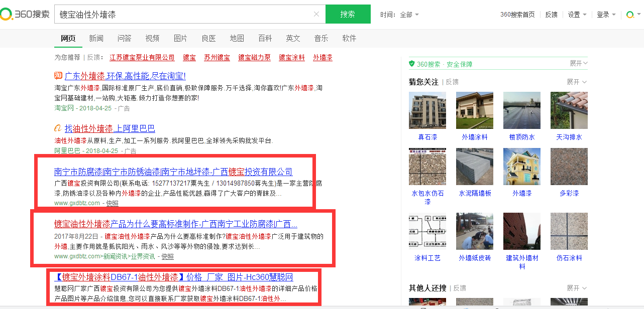Switch to the 问答 tab
Viewport: 644px width, 309px height.
(125, 38)
